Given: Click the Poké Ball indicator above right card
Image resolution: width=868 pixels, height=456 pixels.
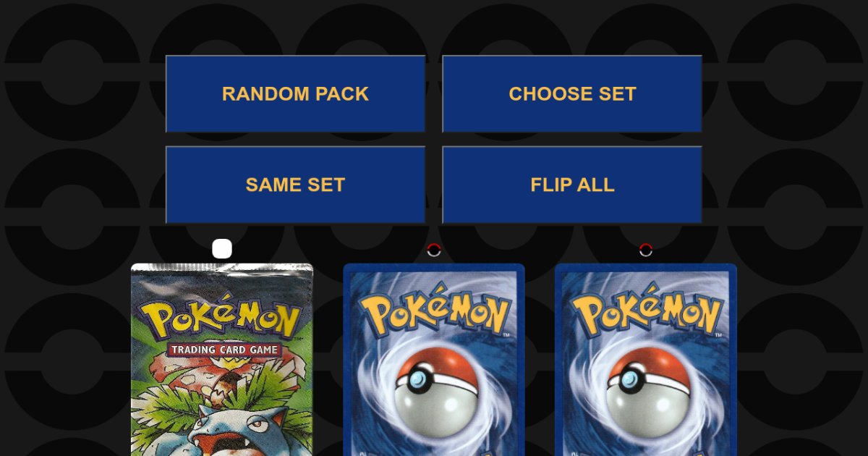Looking at the screenshot, I should click(646, 250).
